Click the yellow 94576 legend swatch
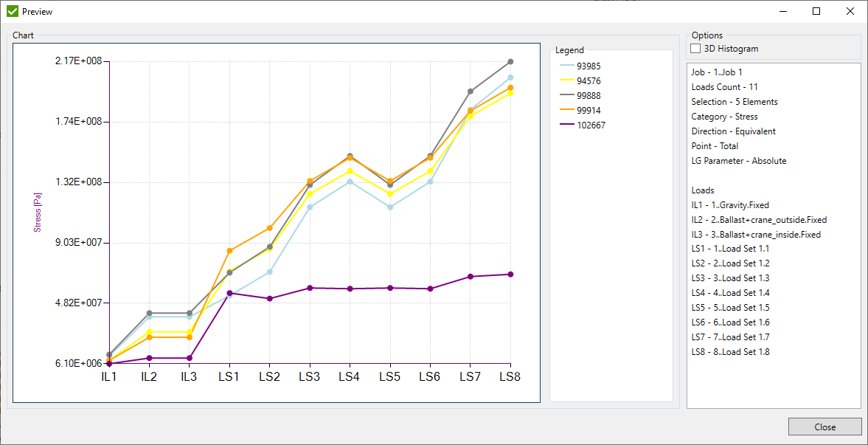 pos(565,81)
